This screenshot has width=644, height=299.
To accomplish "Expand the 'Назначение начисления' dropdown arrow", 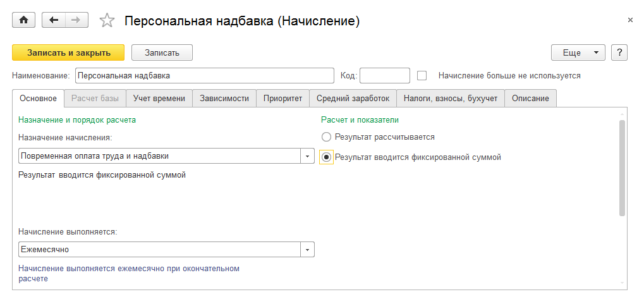I will point(307,156).
